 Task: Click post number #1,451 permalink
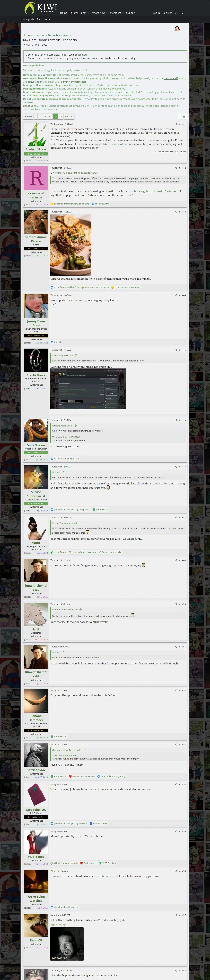click(182, 647)
